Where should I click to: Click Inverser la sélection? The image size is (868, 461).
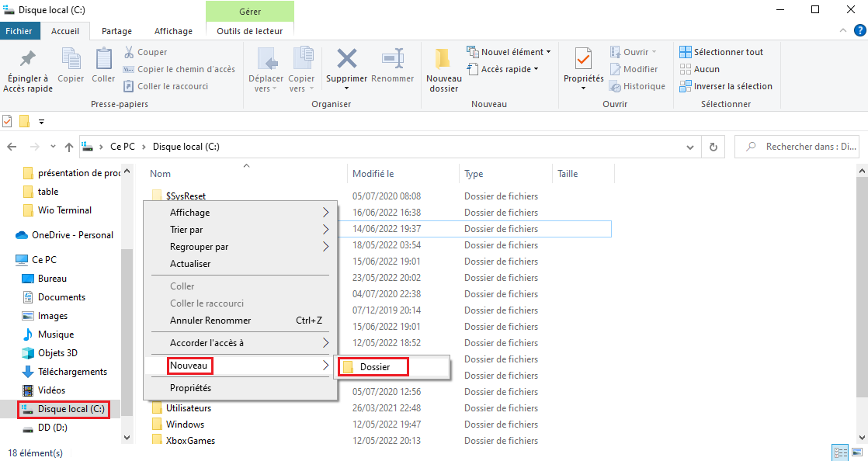pos(726,86)
